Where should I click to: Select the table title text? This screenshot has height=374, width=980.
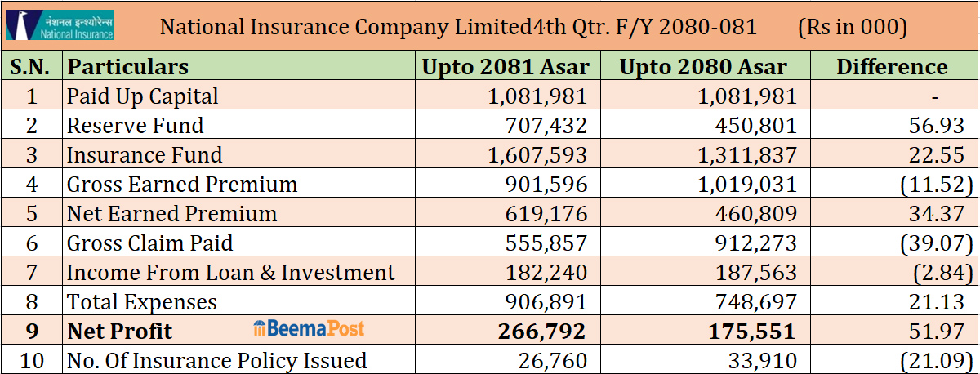[457, 27]
